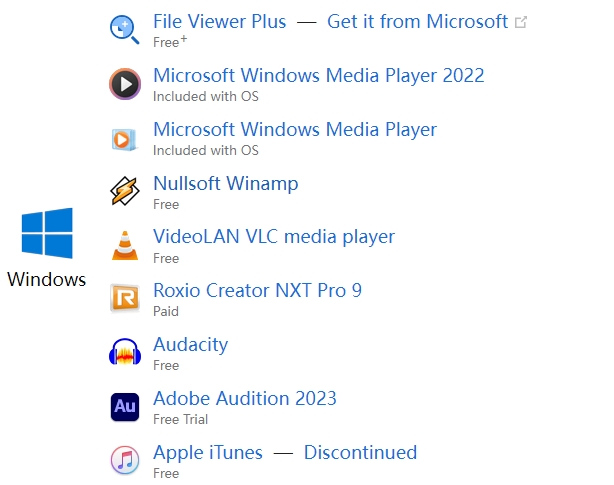Screen dimensions: 614x485
Task: Click the external link icon after Microsoft
Action: coord(521,22)
